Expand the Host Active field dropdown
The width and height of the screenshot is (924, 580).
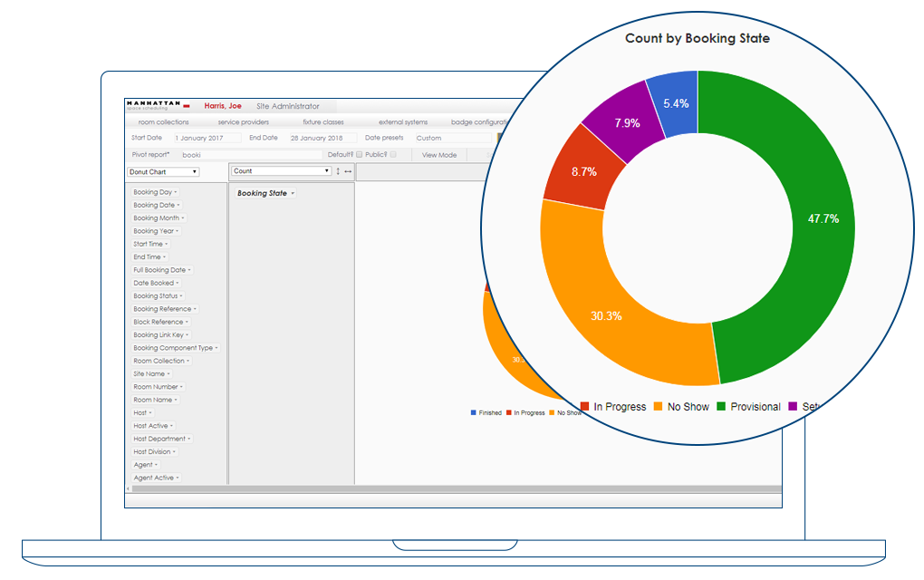tap(171, 426)
